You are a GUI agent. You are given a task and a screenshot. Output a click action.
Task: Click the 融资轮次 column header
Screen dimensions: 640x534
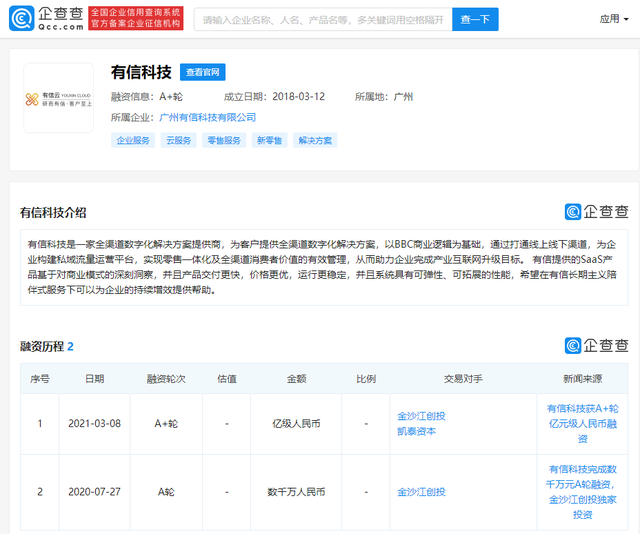166,379
